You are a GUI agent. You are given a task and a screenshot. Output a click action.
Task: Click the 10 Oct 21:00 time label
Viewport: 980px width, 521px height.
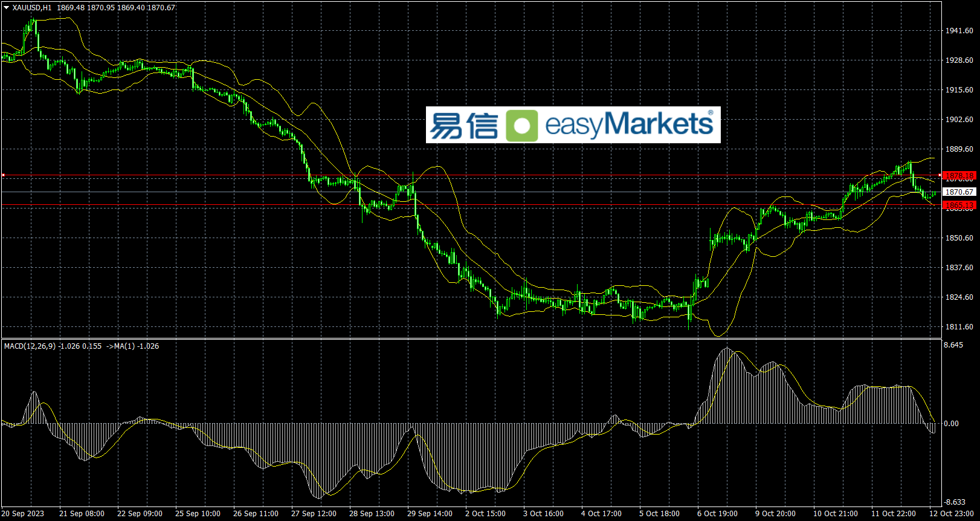tap(836, 514)
